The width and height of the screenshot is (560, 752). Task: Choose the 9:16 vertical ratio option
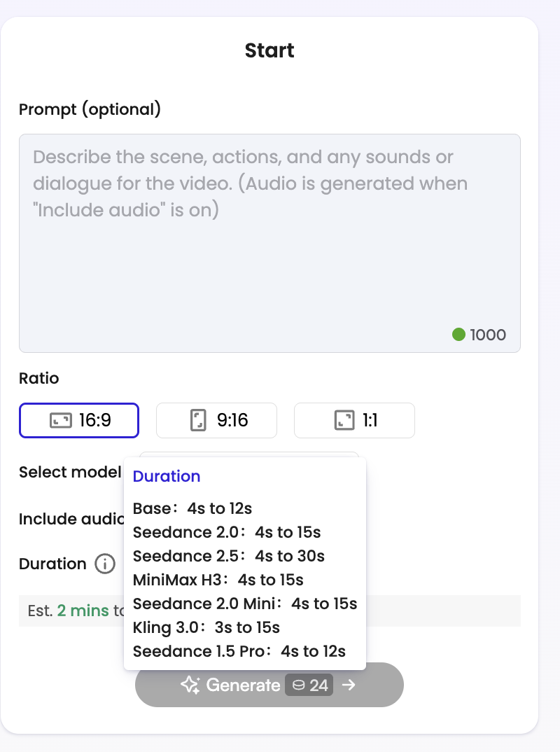(x=217, y=421)
